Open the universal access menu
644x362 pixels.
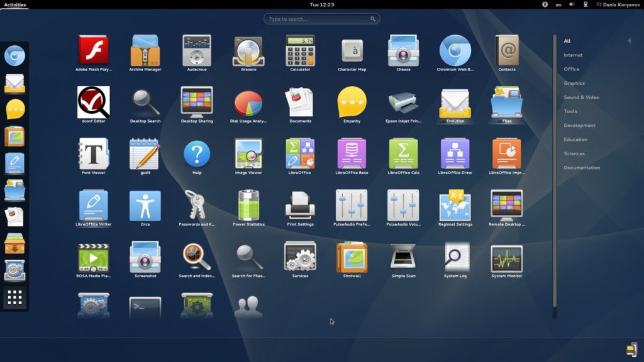(x=545, y=4)
